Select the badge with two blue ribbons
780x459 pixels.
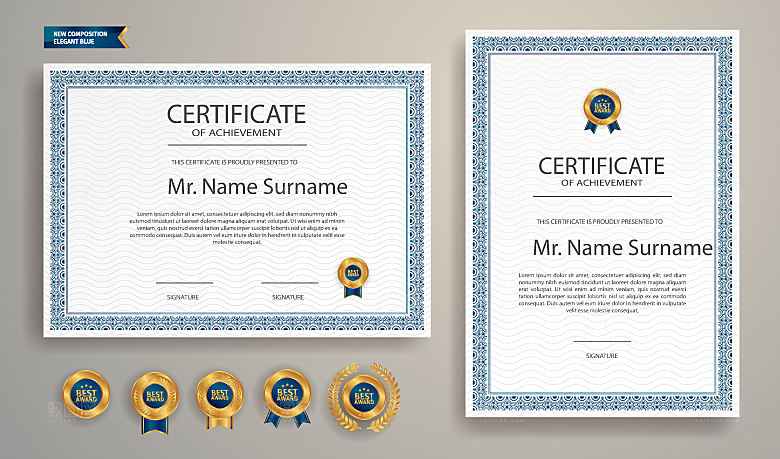tap(287, 398)
